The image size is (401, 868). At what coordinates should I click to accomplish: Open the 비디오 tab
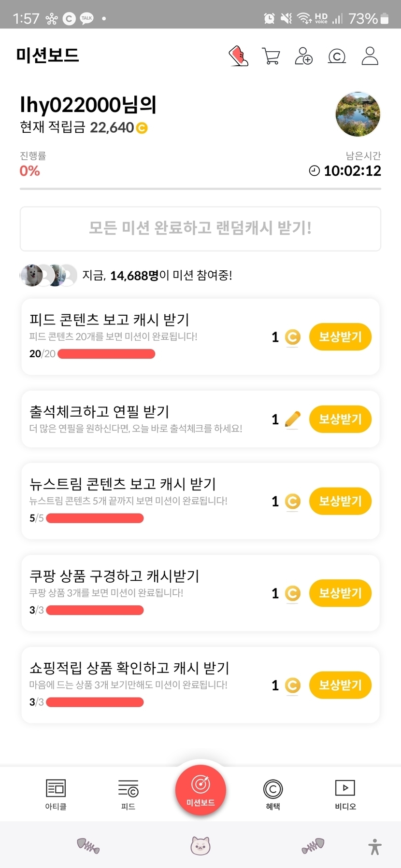(345, 794)
